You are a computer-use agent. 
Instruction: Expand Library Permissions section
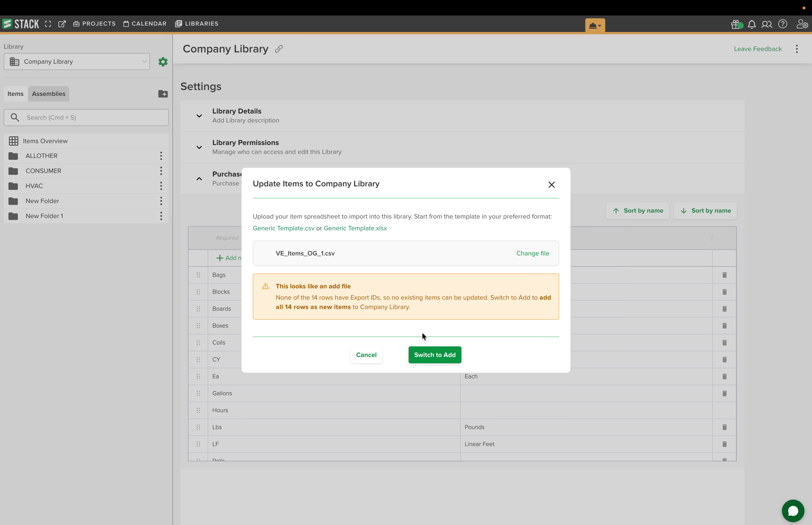199,147
